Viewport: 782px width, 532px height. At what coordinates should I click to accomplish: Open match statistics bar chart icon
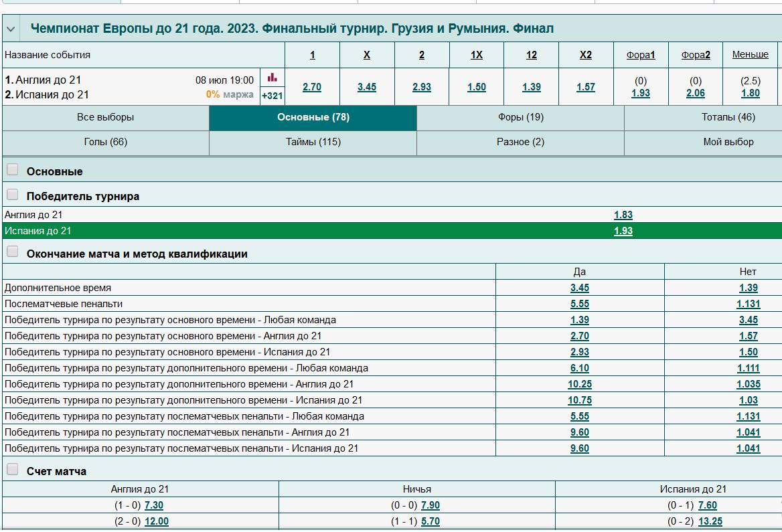coord(272,78)
